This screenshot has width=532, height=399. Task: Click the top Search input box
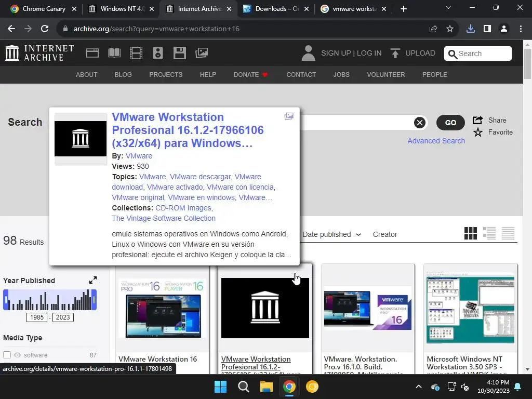coord(478,54)
